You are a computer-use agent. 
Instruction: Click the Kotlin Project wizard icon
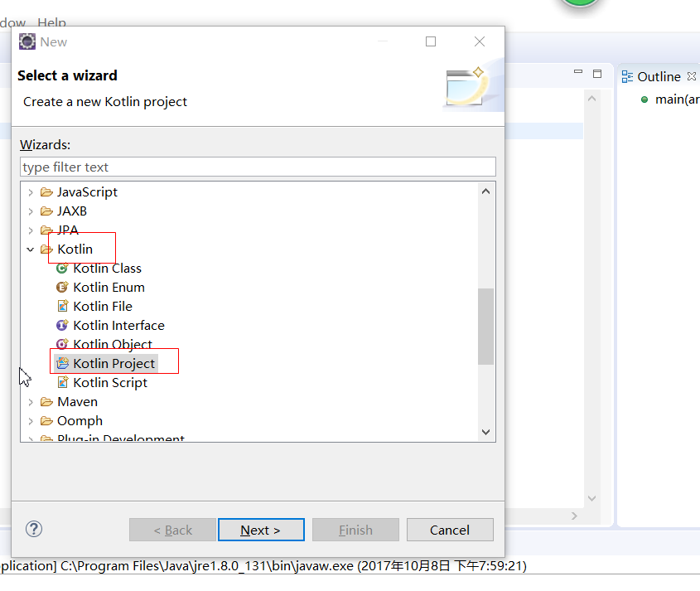coord(62,363)
